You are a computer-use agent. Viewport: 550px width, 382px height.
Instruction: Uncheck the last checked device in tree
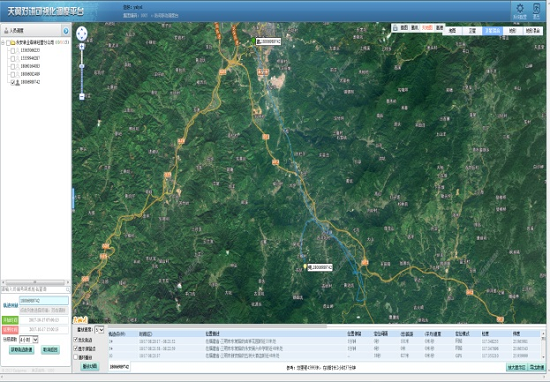13,82
